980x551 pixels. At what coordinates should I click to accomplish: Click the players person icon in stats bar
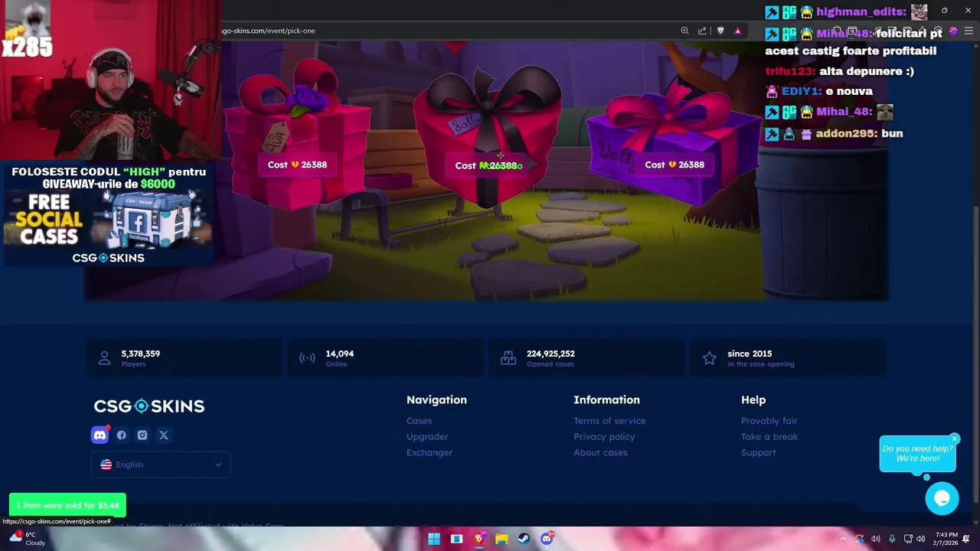[105, 357]
